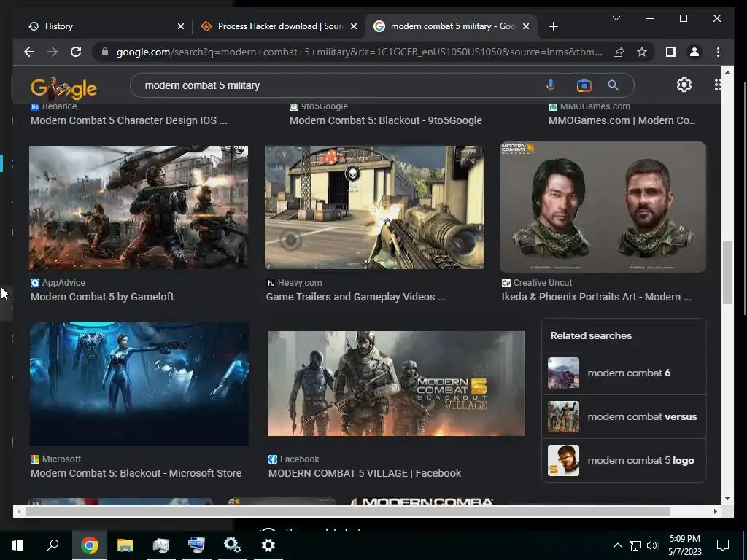Click the Creative Uncut source label

[537, 282]
